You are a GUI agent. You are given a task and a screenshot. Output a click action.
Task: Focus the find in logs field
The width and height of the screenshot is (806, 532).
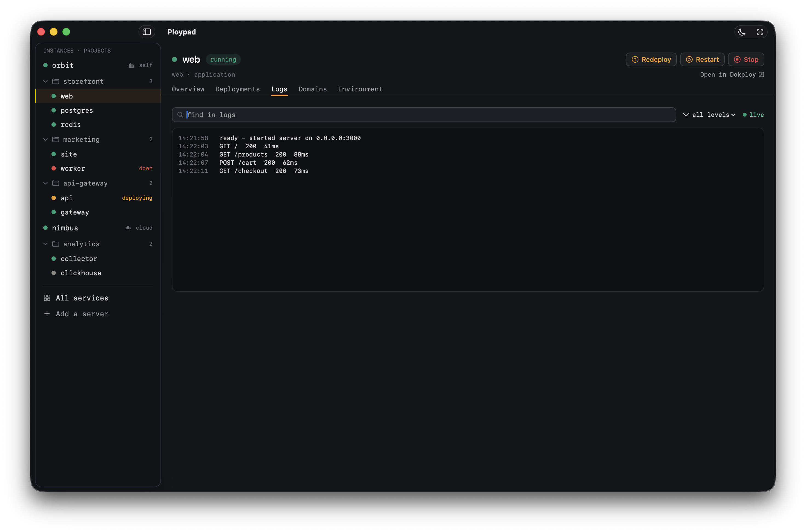(424, 115)
